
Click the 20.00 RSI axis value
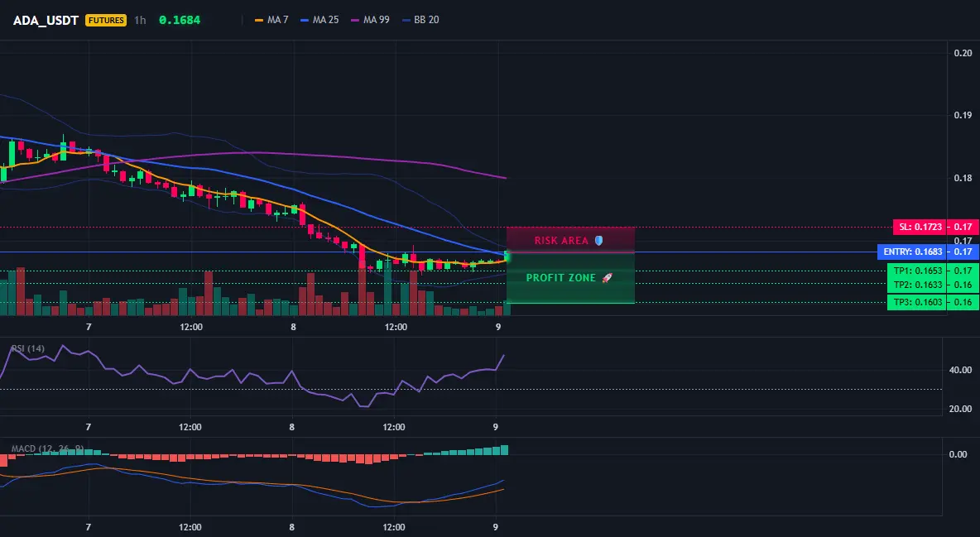click(x=960, y=409)
